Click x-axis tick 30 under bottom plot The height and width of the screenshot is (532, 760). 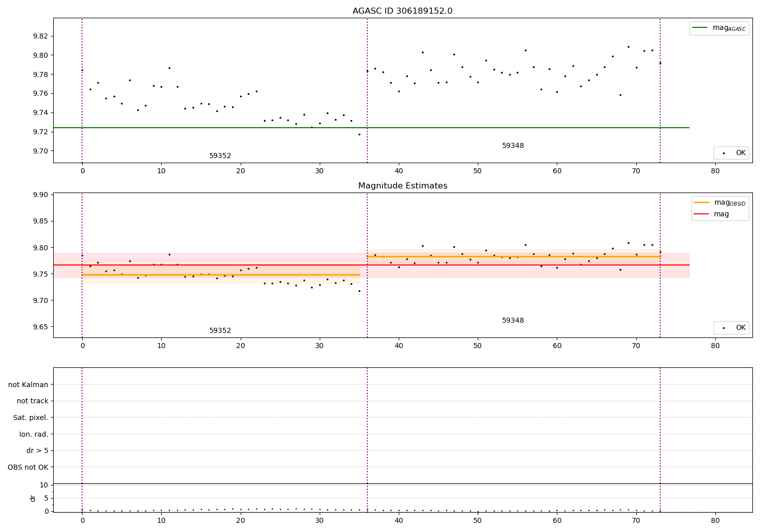click(x=320, y=520)
